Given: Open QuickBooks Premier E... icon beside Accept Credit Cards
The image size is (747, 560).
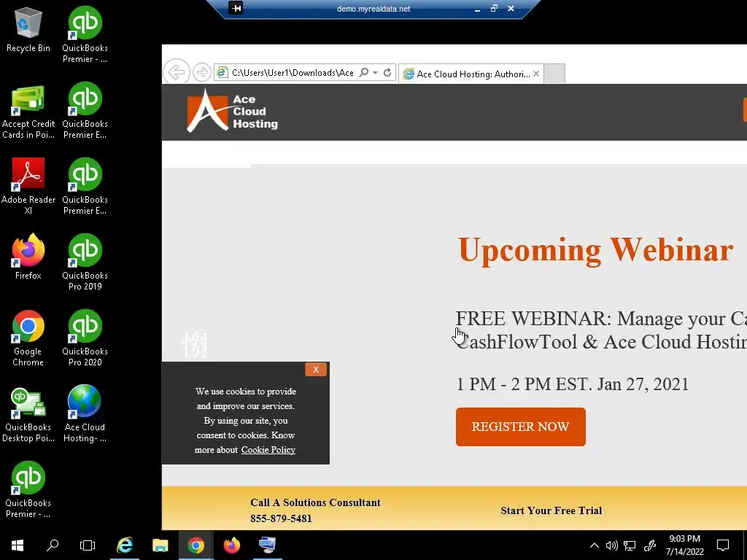Looking at the screenshot, I should pyautogui.click(x=85, y=111).
